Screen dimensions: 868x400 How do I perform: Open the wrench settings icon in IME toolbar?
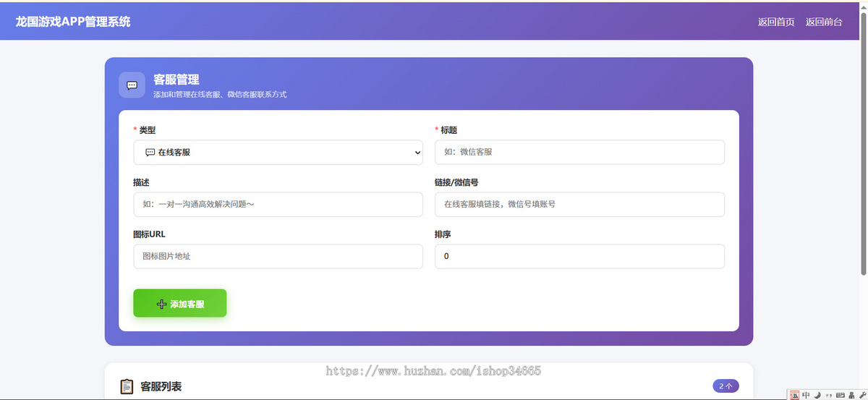861,395
